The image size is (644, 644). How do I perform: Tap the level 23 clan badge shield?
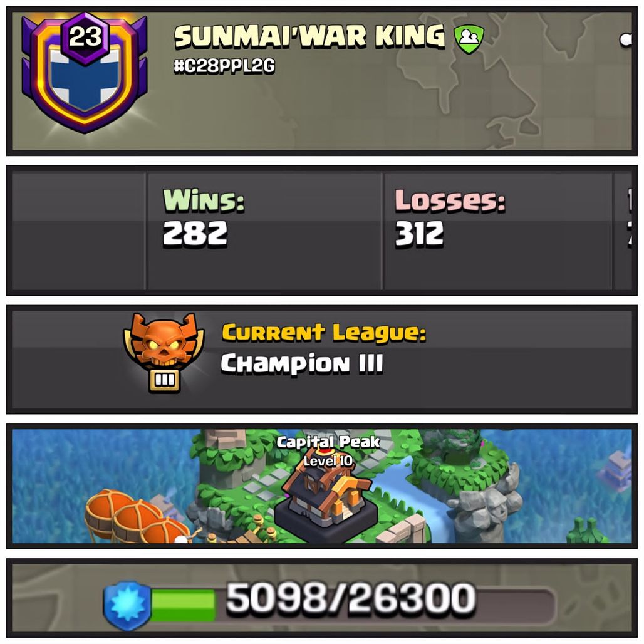pos(85,73)
